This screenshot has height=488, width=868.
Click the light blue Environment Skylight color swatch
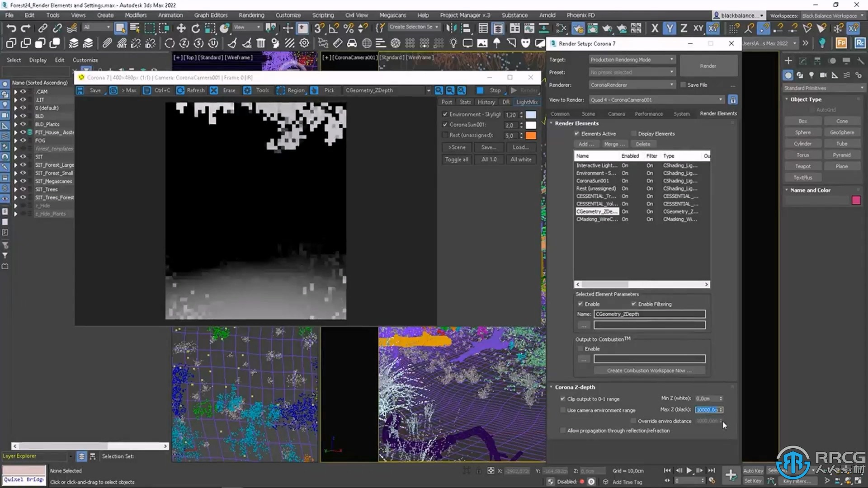click(x=531, y=115)
